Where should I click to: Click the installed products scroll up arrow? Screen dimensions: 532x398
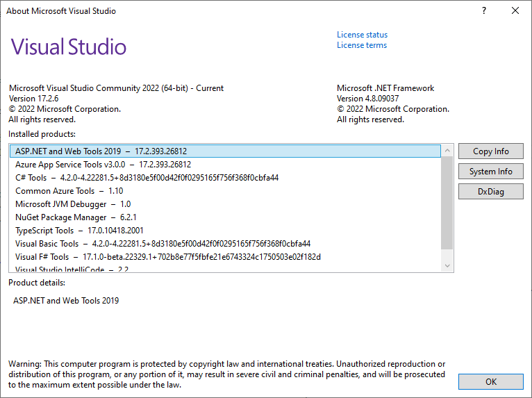pos(447,150)
